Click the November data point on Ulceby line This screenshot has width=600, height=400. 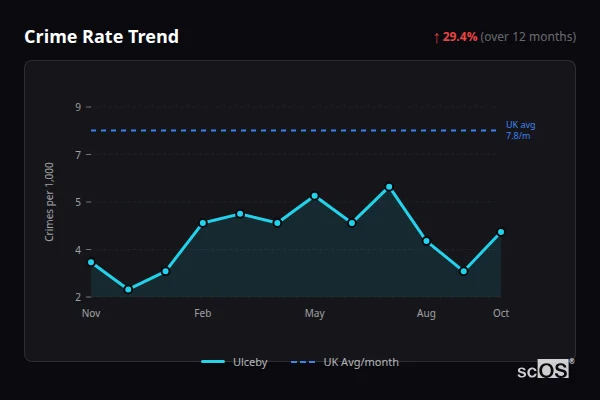pyautogui.click(x=91, y=262)
